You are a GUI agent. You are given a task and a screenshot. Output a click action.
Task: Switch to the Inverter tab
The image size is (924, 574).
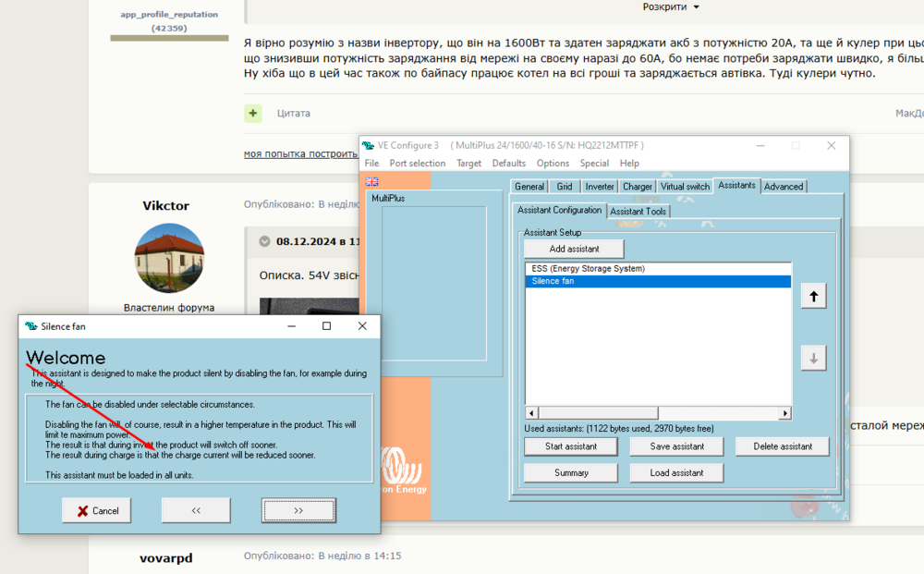coord(600,186)
